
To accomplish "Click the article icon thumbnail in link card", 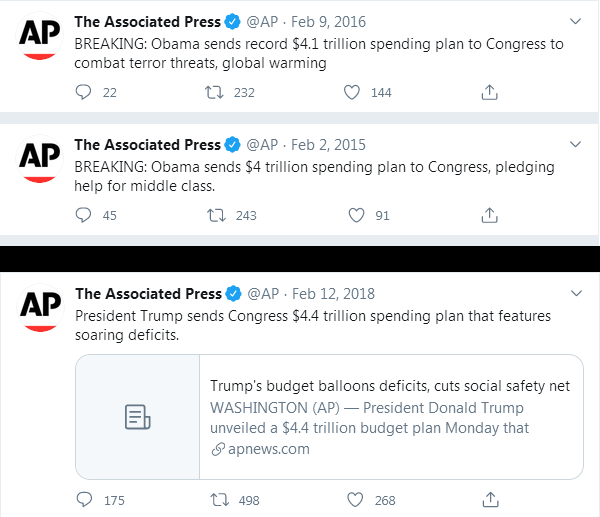I will 138,417.
